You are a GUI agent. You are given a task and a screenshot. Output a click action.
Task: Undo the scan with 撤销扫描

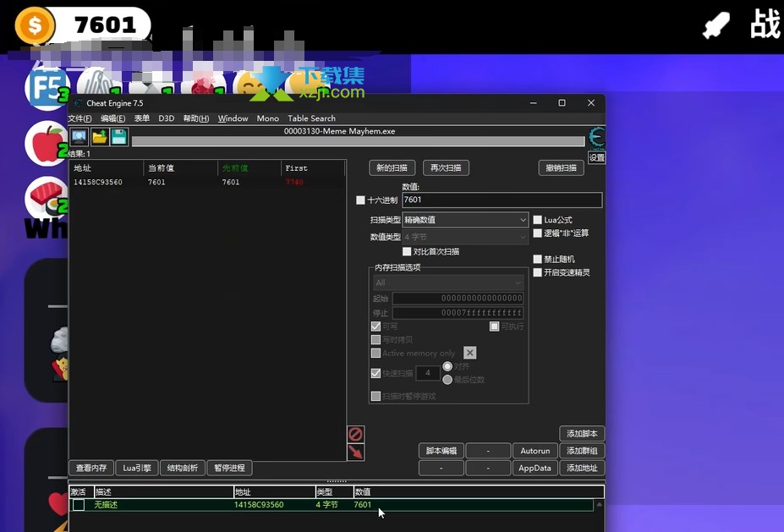tap(562, 168)
